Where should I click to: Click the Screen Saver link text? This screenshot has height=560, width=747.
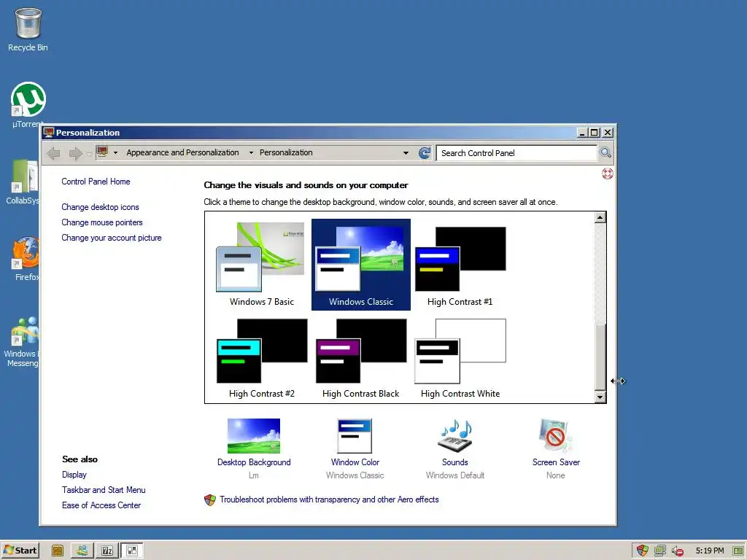click(556, 462)
